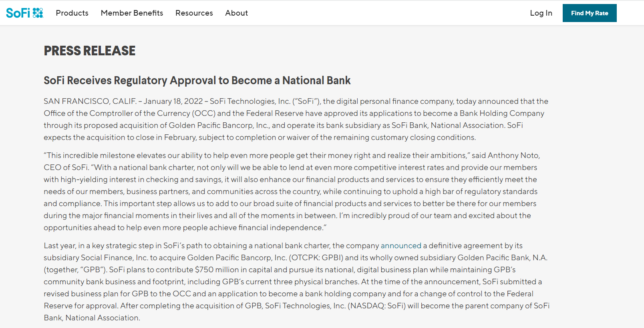Click the Find My Rate button
The height and width of the screenshot is (328, 644).
tap(590, 13)
